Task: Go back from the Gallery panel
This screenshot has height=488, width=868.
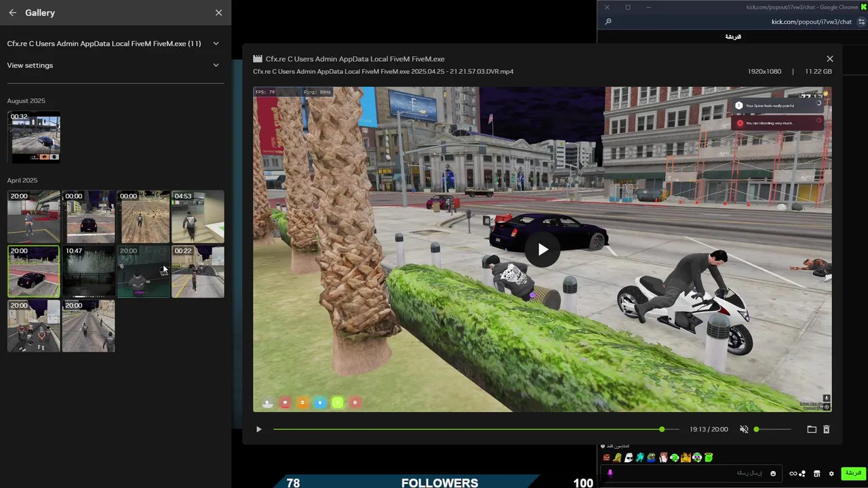Action: point(12,12)
